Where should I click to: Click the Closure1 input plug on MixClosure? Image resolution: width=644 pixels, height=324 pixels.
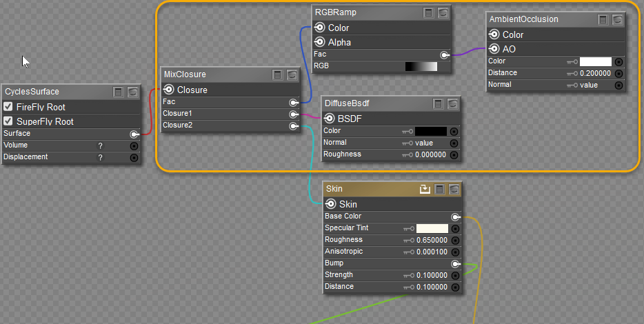click(293, 114)
